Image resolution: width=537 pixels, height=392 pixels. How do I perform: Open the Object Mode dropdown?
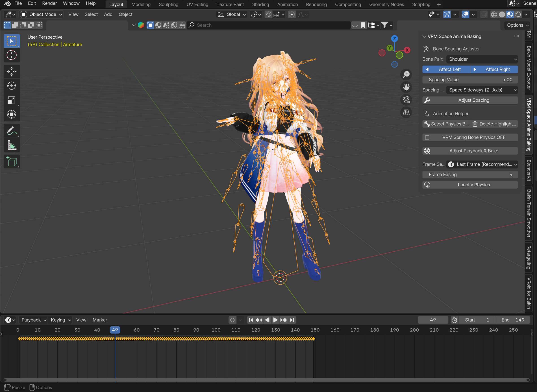pyautogui.click(x=41, y=15)
